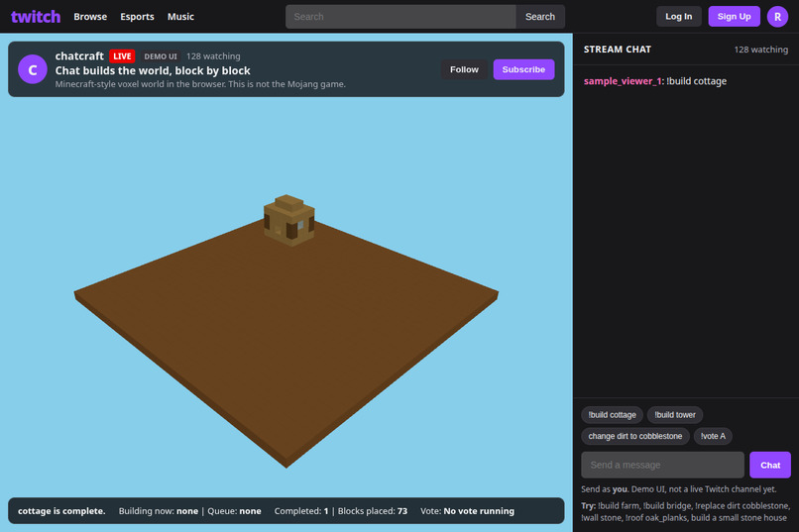
Task: Click the Sign Up button
Action: [734, 16]
